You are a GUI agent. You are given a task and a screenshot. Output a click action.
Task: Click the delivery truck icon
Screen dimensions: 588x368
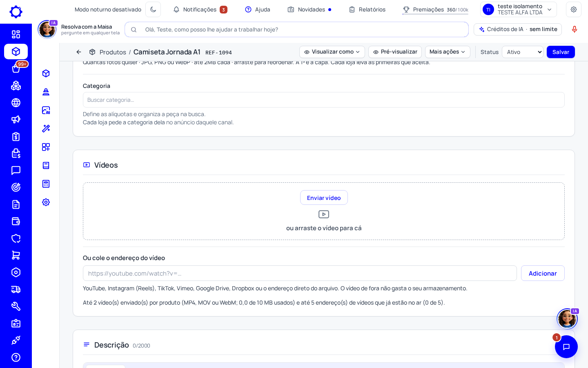pyautogui.click(x=16, y=289)
